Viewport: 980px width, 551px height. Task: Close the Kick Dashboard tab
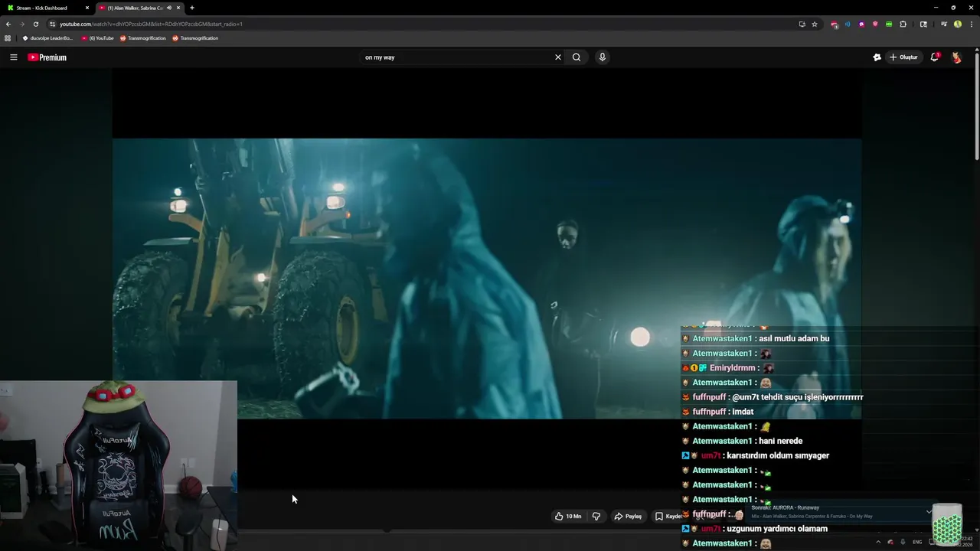(87, 8)
